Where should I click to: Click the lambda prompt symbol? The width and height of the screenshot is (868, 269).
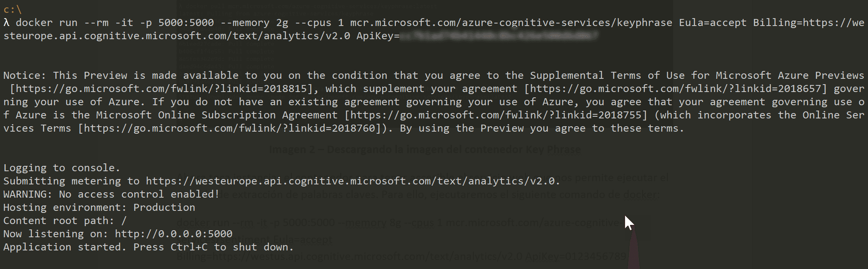tap(6, 23)
